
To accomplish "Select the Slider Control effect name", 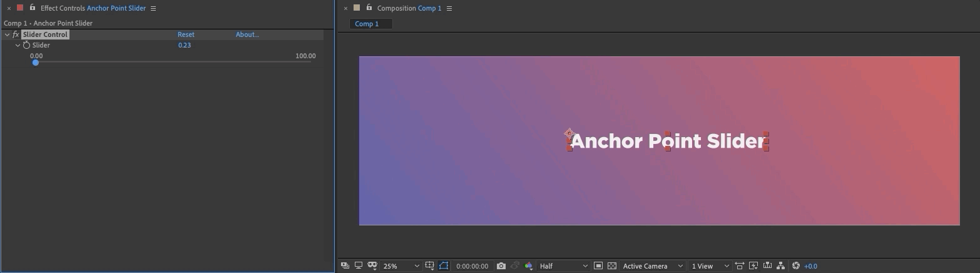I will (x=45, y=34).
